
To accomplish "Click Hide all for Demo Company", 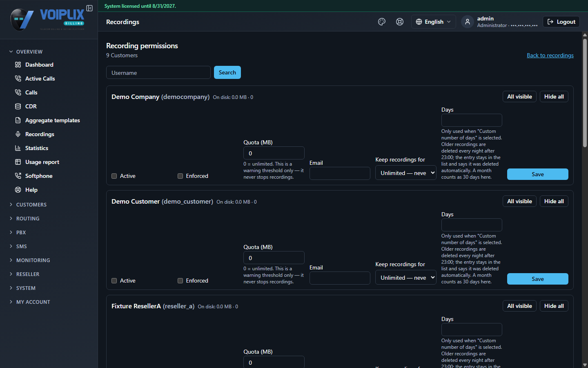I will [554, 96].
